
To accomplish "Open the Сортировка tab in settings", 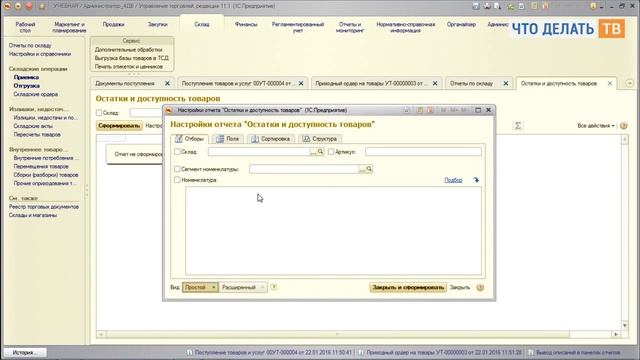I will (x=271, y=139).
